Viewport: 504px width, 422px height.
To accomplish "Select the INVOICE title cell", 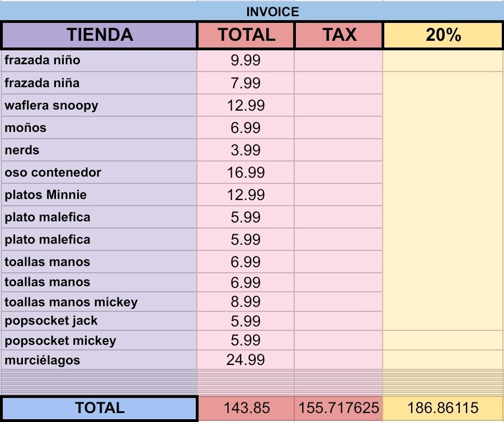I will click(272, 12).
